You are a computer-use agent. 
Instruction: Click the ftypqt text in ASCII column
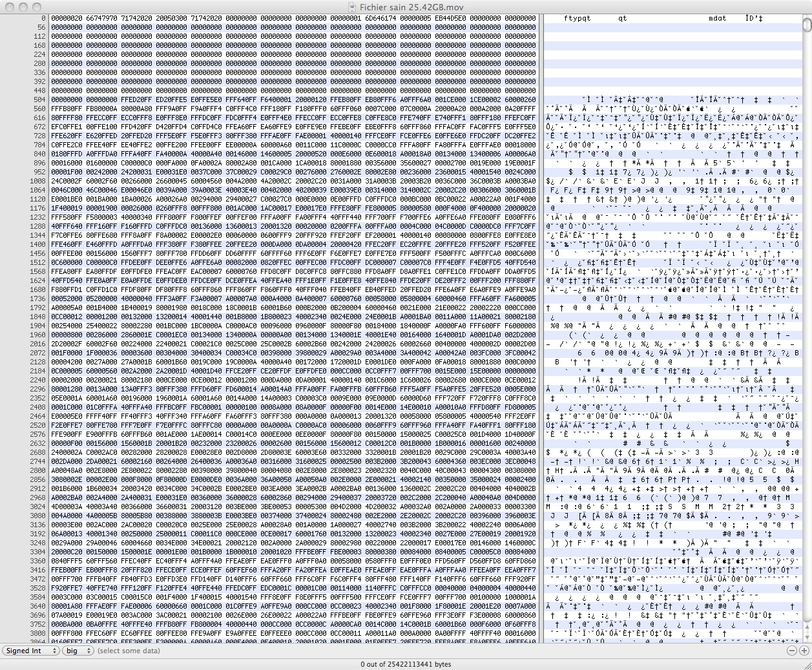[577, 18]
